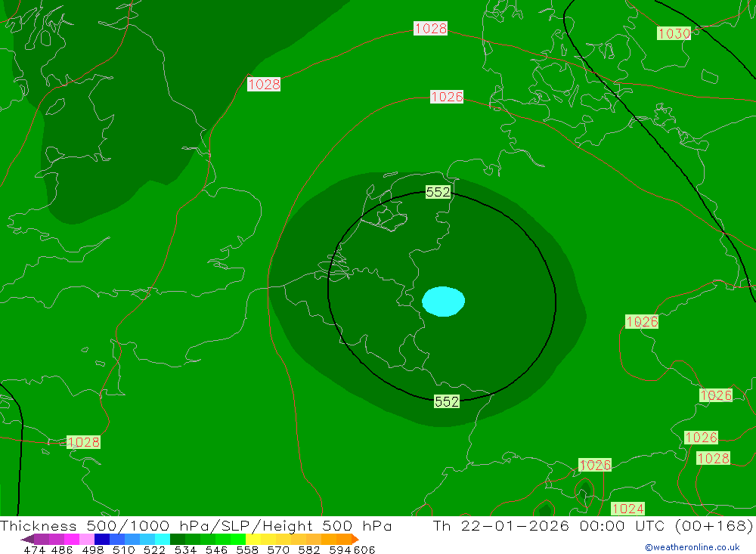
Task: Pick the light pink legend swatch above 498
Action: [87, 539]
